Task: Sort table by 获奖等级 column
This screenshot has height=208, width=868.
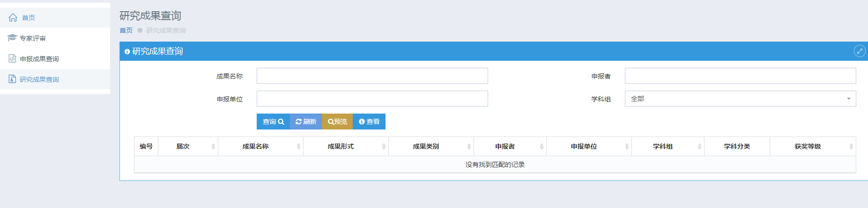Action: click(x=813, y=146)
